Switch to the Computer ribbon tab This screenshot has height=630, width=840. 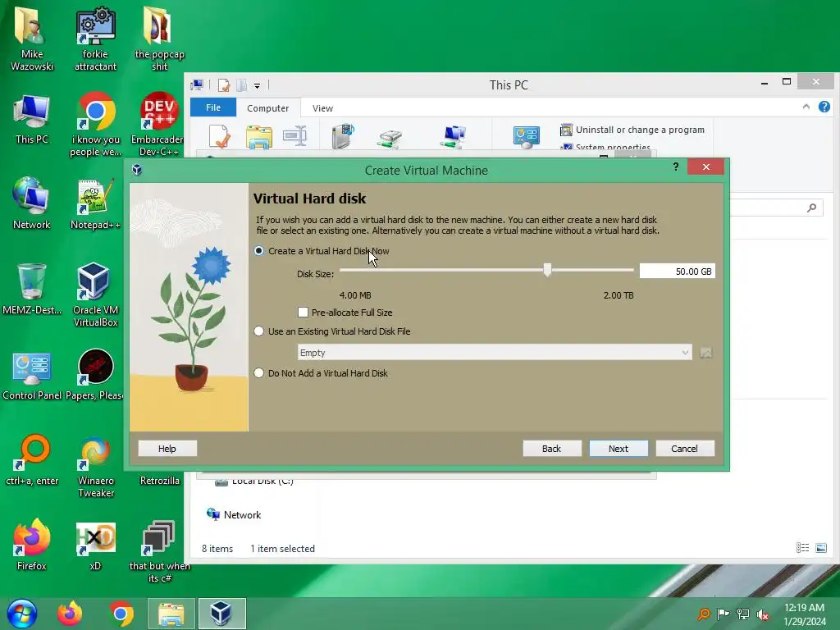pyautogui.click(x=268, y=107)
